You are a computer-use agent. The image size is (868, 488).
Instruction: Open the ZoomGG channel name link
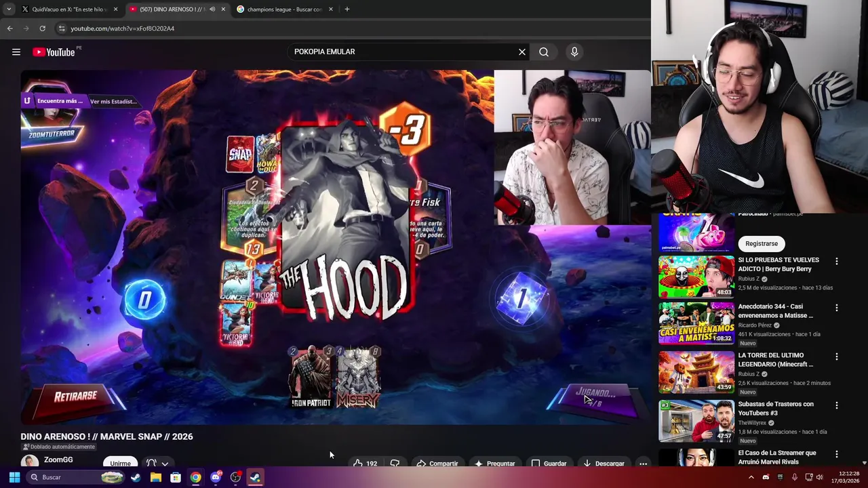tap(58, 460)
